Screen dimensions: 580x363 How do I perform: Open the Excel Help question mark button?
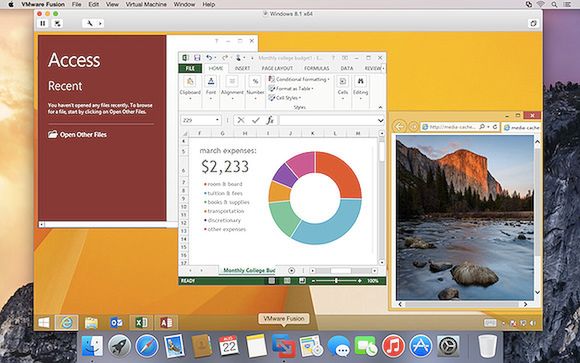tap(333, 58)
